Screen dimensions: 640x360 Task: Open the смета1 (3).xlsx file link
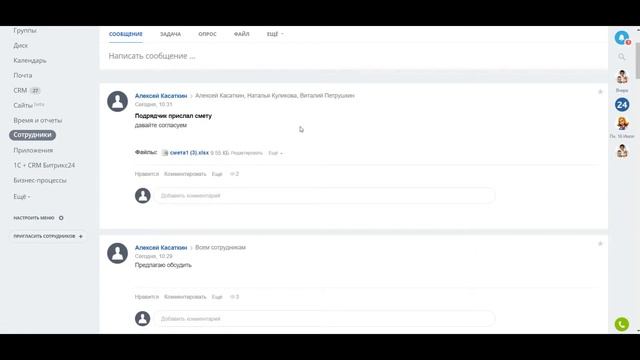click(x=189, y=153)
